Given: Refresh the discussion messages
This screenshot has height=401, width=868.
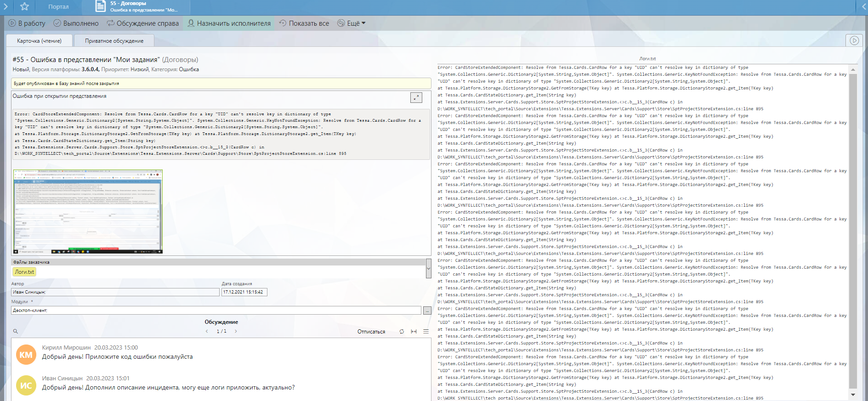Looking at the screenshot, I should pos(402,331).
